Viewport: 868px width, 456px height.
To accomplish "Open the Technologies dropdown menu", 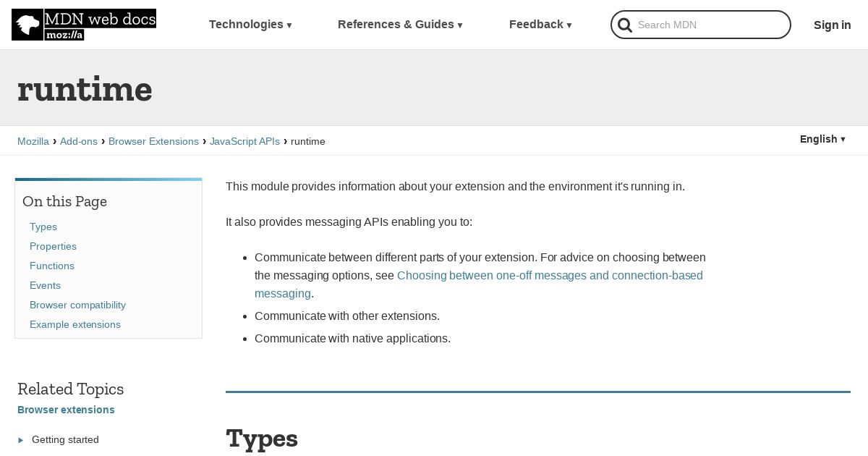I will [250, 25].
